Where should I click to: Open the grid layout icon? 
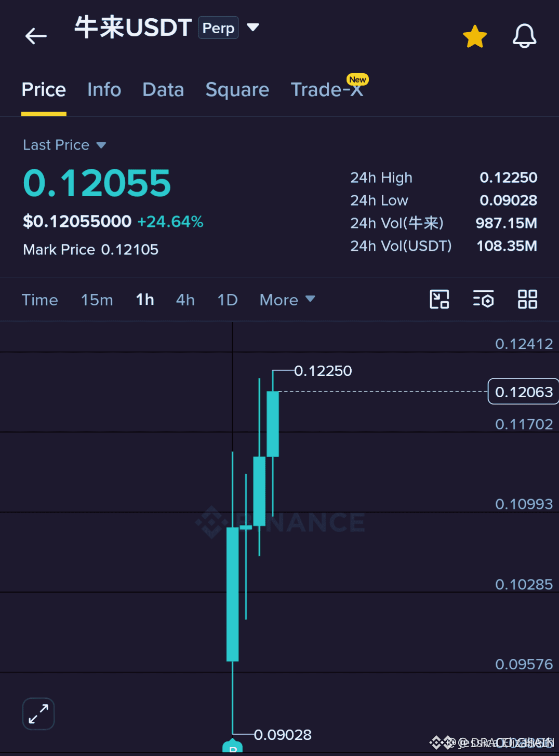[x=527, y=300]
